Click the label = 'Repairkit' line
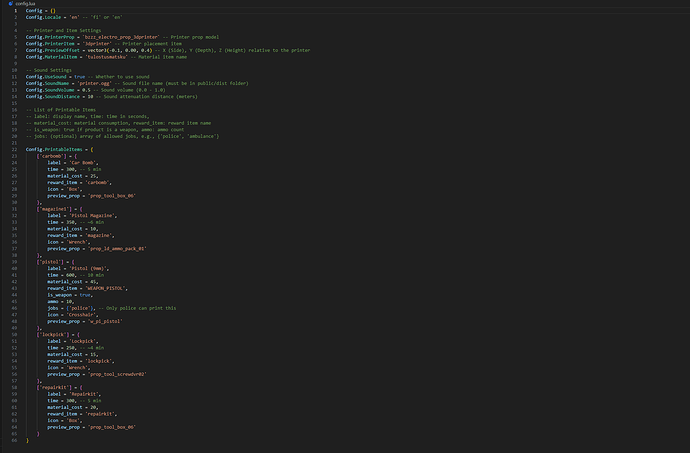 [x=74, y=394]
